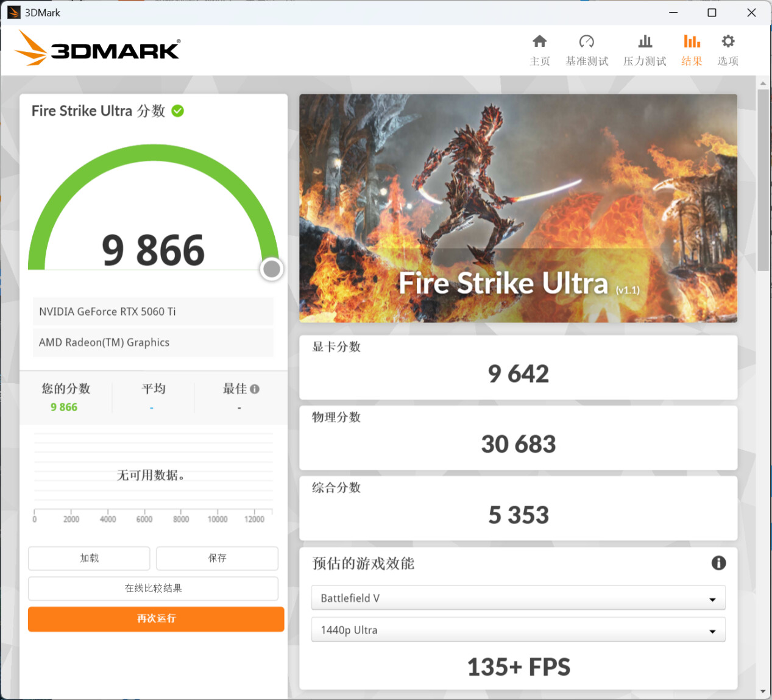Screen dimensions: 772x700
Task: Click the 加载 (Load) button
Action: click(x=89, y=558)
